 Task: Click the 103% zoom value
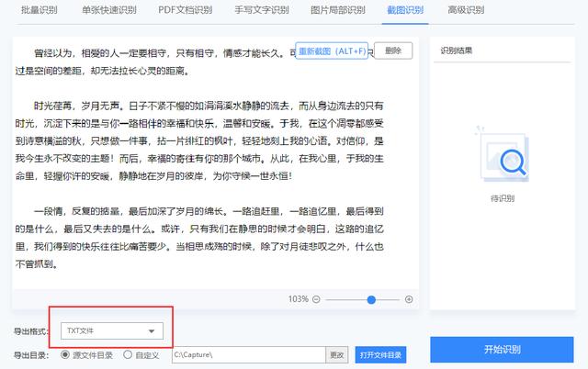click(x=299, y=299)
